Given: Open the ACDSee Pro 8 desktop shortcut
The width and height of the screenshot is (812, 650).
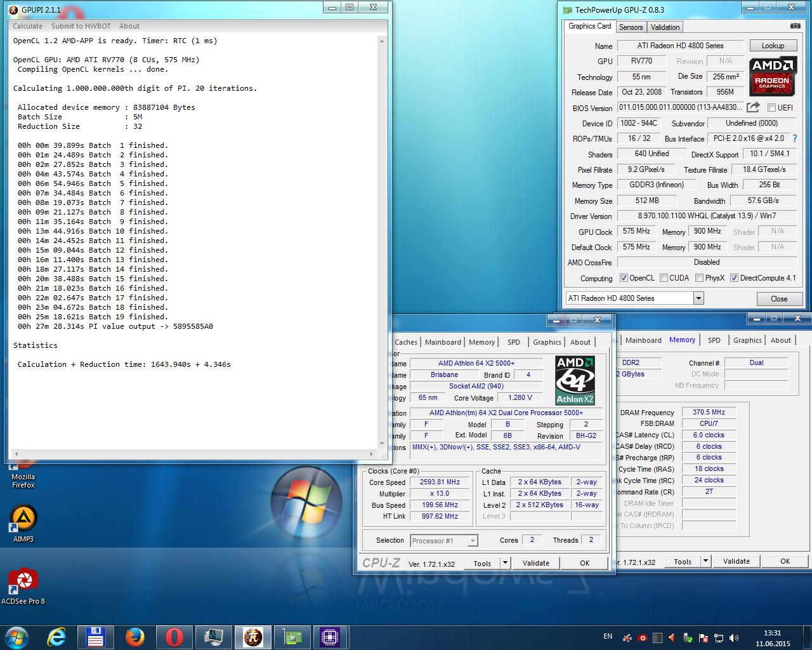Looking at the screenshot, I should tap(23, 585).
